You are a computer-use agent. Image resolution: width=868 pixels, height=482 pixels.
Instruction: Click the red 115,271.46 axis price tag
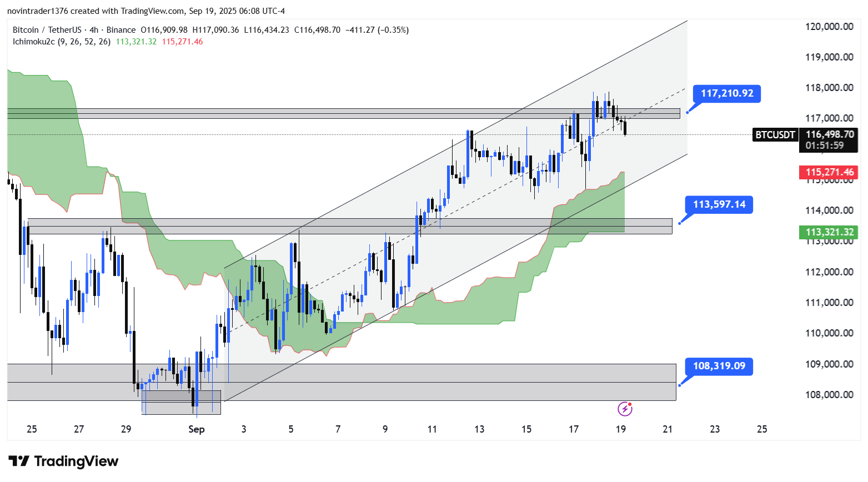tap(829, 172)
